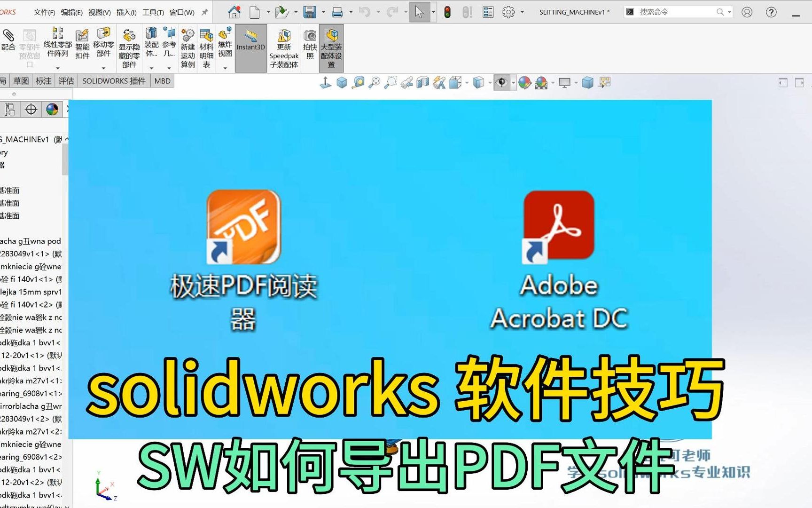812x508 pixels.
Task: Create a new document icon
Action: (x=255, y=12)
